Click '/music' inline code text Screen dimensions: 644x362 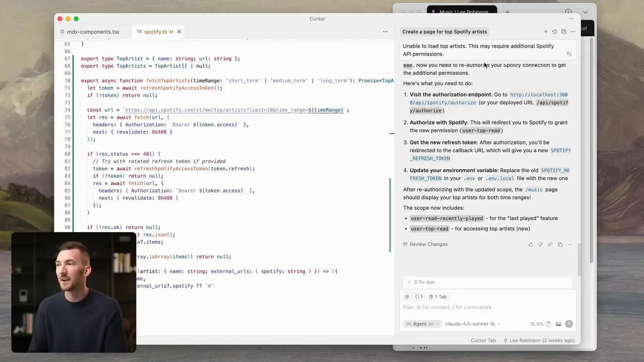pyautogui.click(x=534, y=189)
